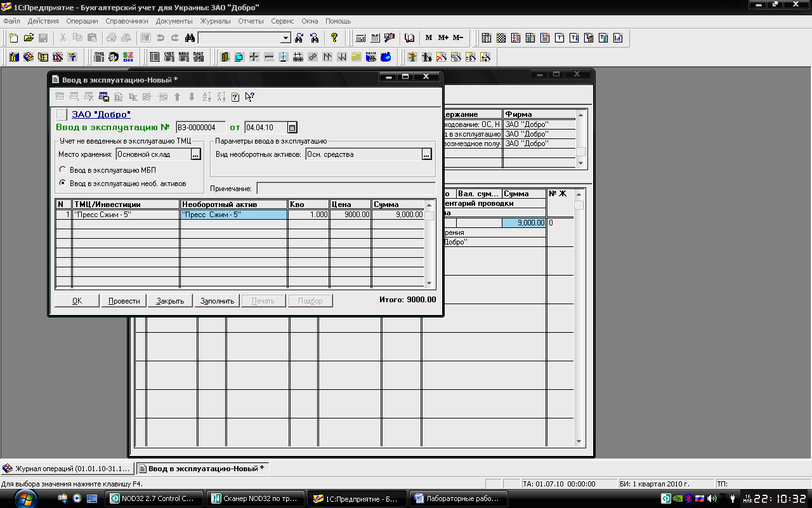Open Вид необоротных активов selection ellipsis button
This screenshot has height=508, width=812.
coord(427,154)
